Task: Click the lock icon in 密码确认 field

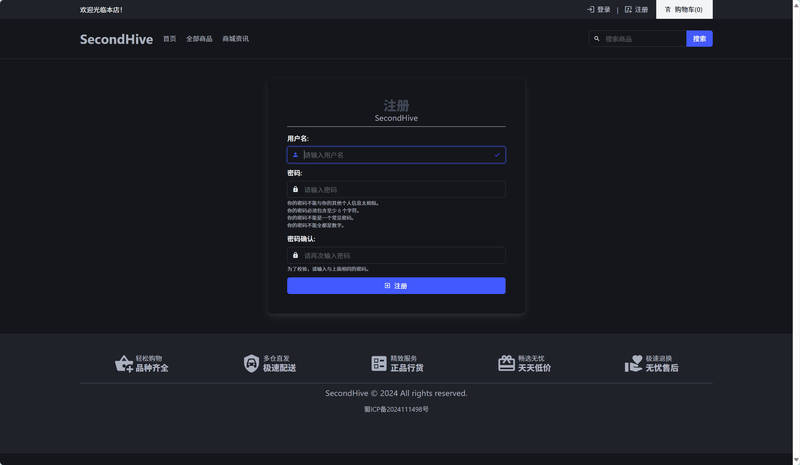Action: (295, 255)
